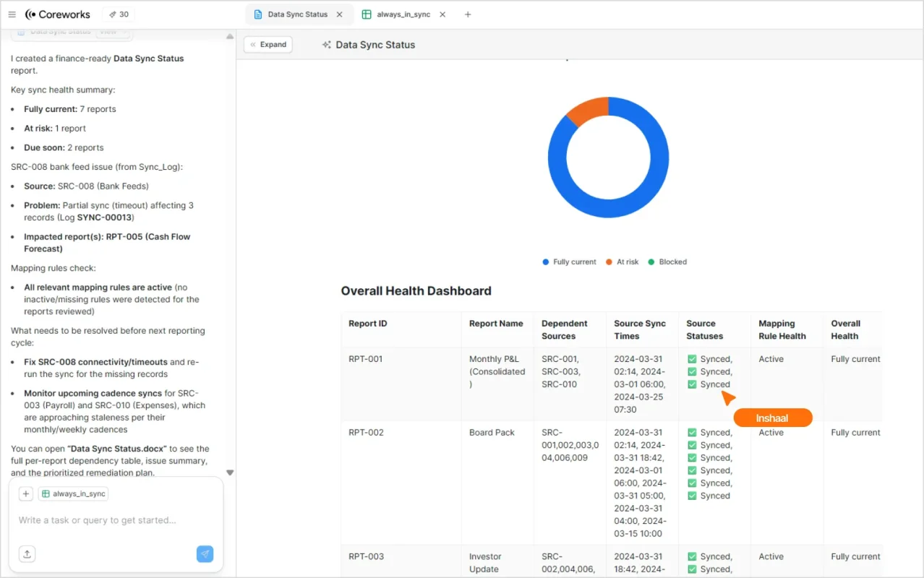
Task: Close the Data Sync Status tab
Action: point(340,14)
